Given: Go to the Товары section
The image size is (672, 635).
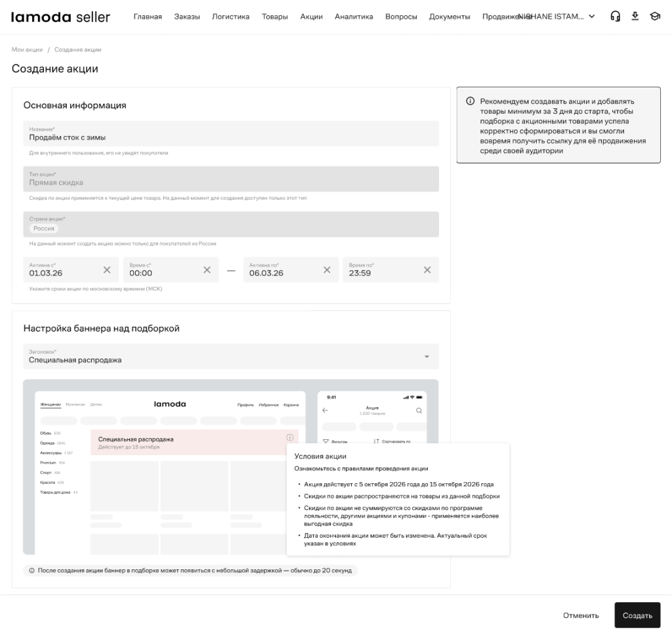Looking at the screenshot, I should pos(275,16).
